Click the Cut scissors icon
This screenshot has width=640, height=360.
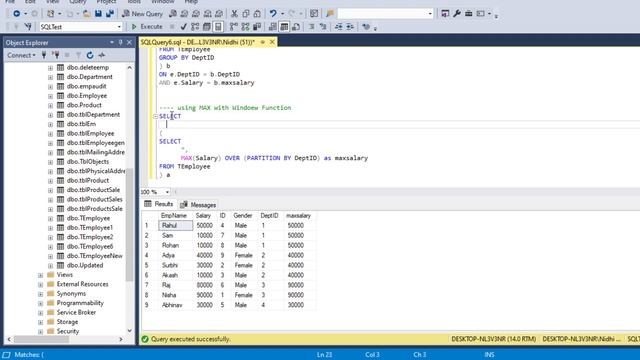(x=234, y=13)
